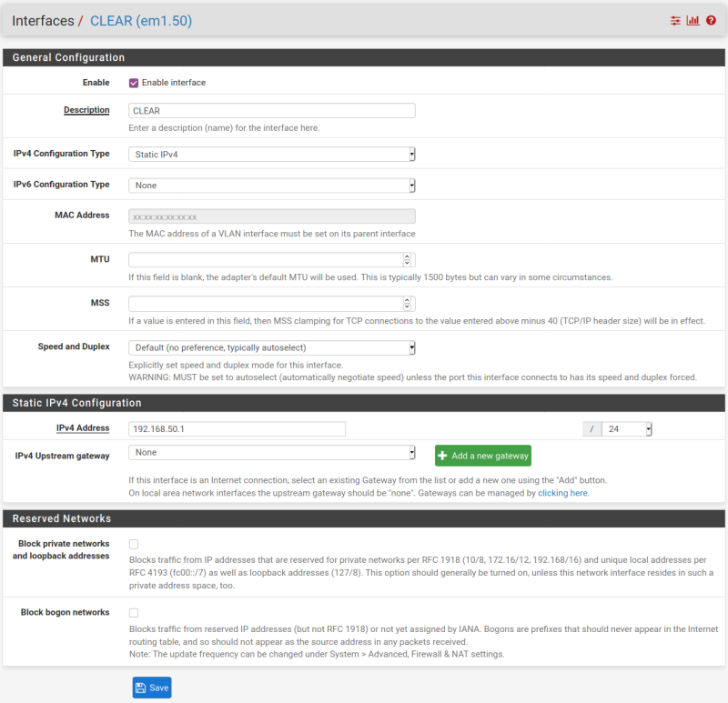Click the General Configuration section header
The image size is (728, 703).
(364, 57)
